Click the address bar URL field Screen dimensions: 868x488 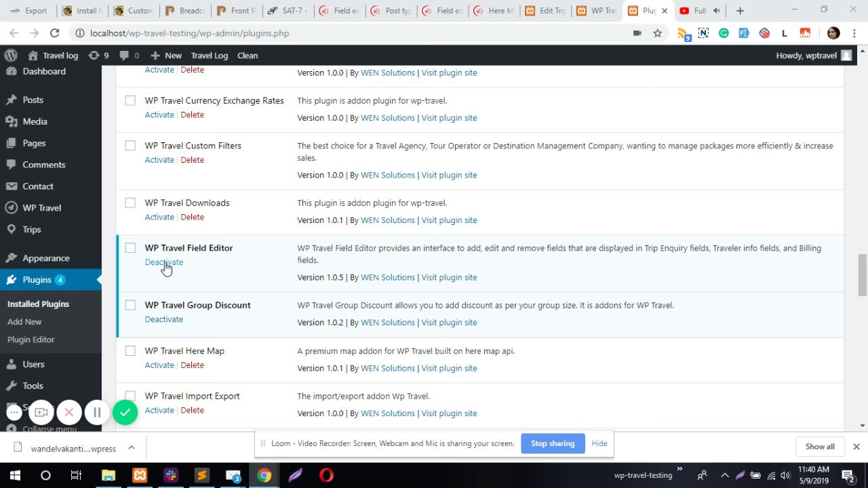pos(353,33)
